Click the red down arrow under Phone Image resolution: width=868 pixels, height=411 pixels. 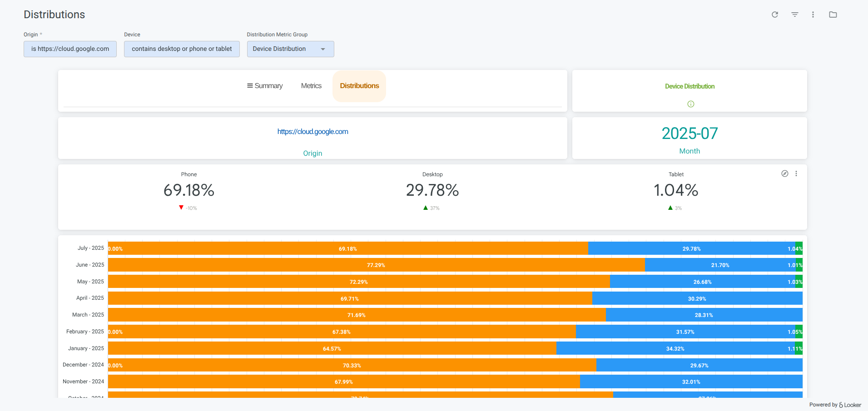coord(181,208)
